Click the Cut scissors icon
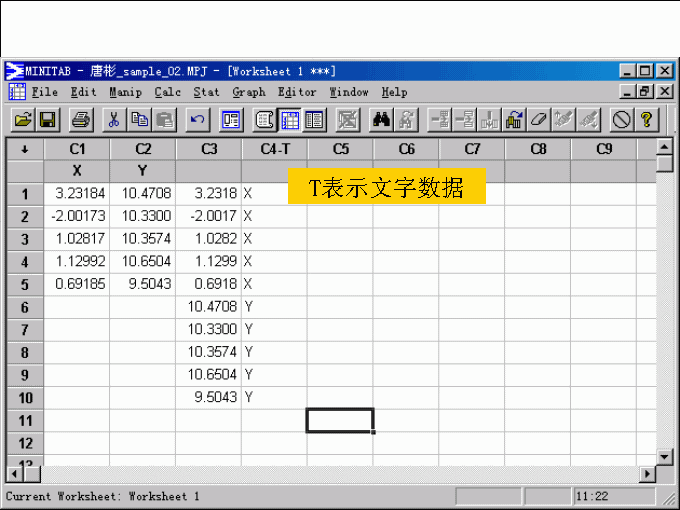This screenshot has height=510, width=680. [x=114, y=120]
